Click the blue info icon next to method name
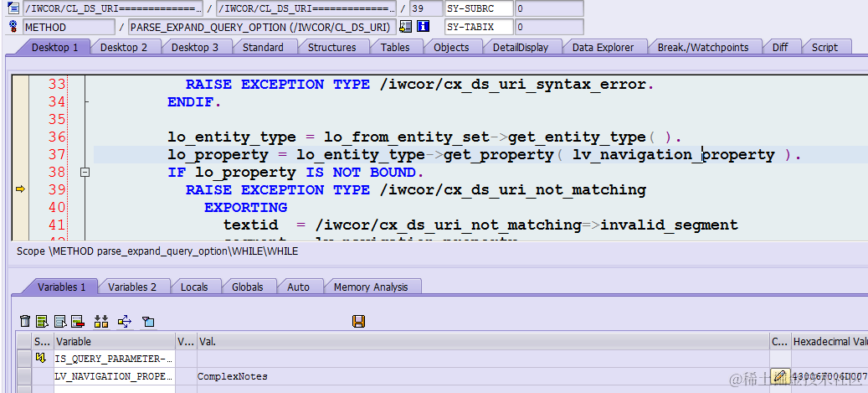The image size is (868, 393). coord(424,27)
